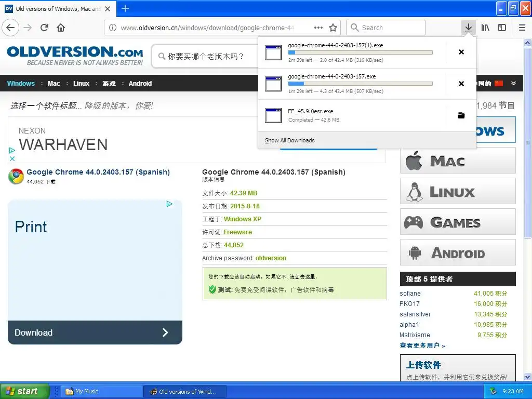Click the Windows XP requirement value
The image size is (532, 399).
tap(243, 219)
